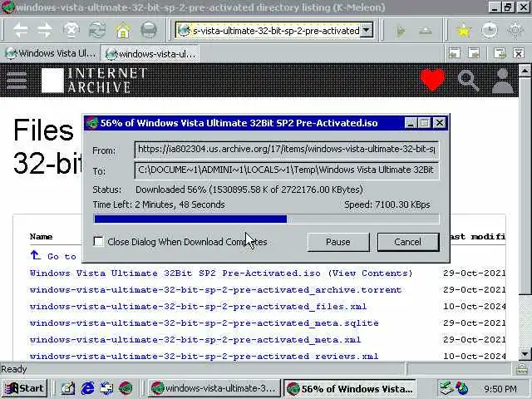Open the Internet Archive hamburger menu
The height and width of the screenshot is (399, 532).
coord(17,81)
